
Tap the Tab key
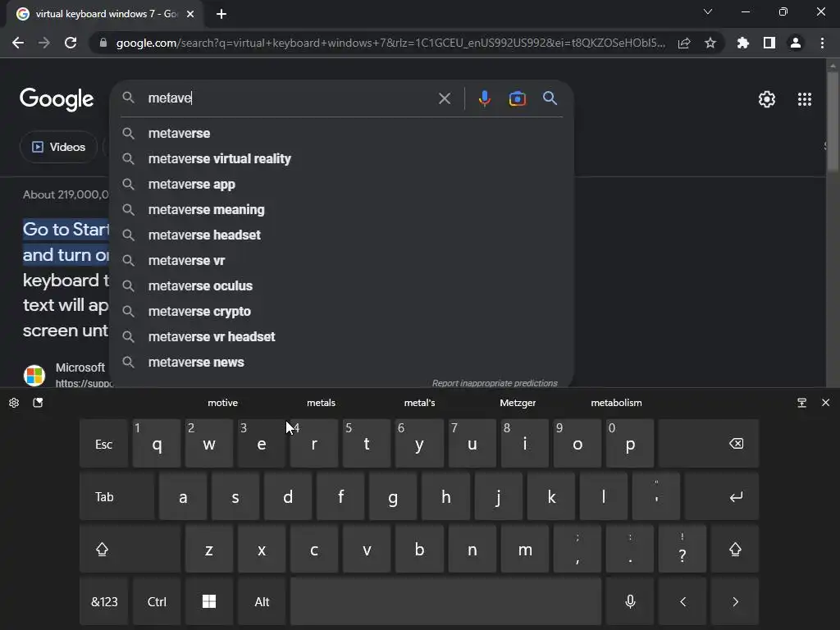[x=117, y=496]
